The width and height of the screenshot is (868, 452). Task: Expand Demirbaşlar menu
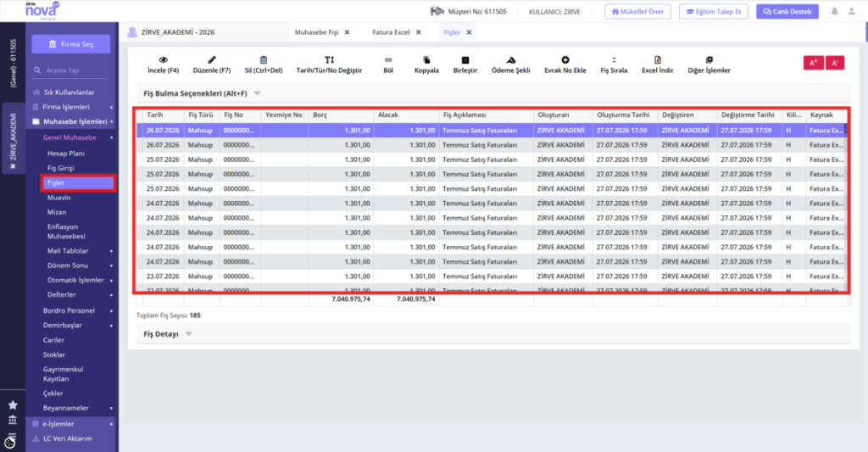point(111,326)
